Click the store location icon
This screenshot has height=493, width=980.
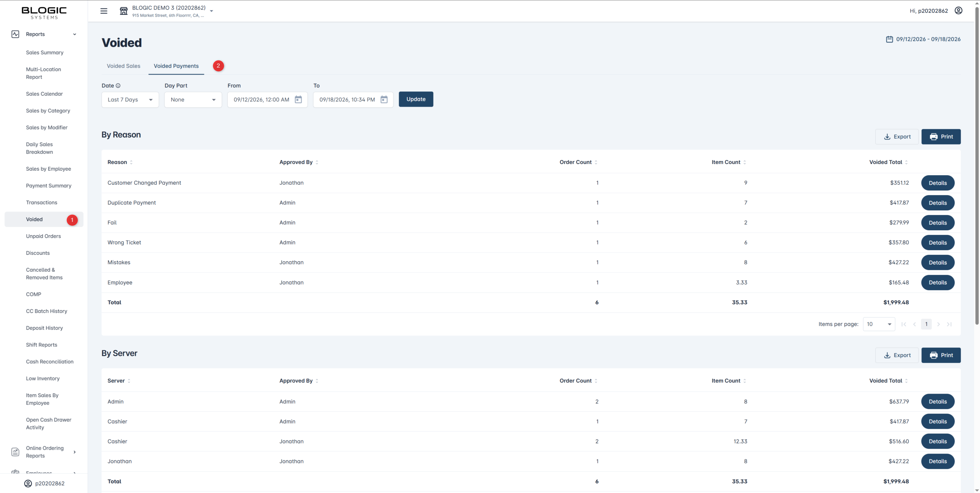124,11
